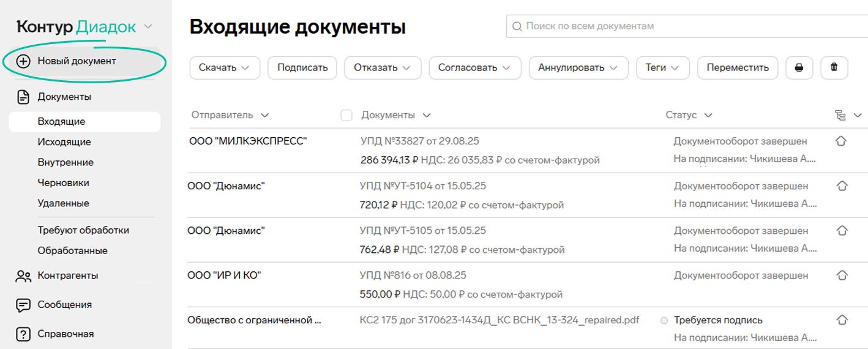The width and height of the screenshot is (868, 349).
Task: Click the Сообщения chat bubble icon
Action: [23, 305]
